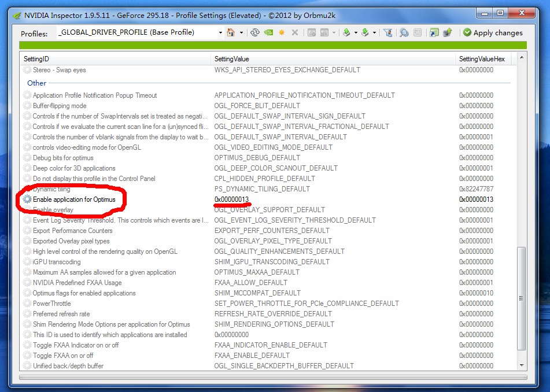The height and width of the screenshot is (392, 550).
Task: Select the Enable application for Optimus row
Action: coord(268,199)
